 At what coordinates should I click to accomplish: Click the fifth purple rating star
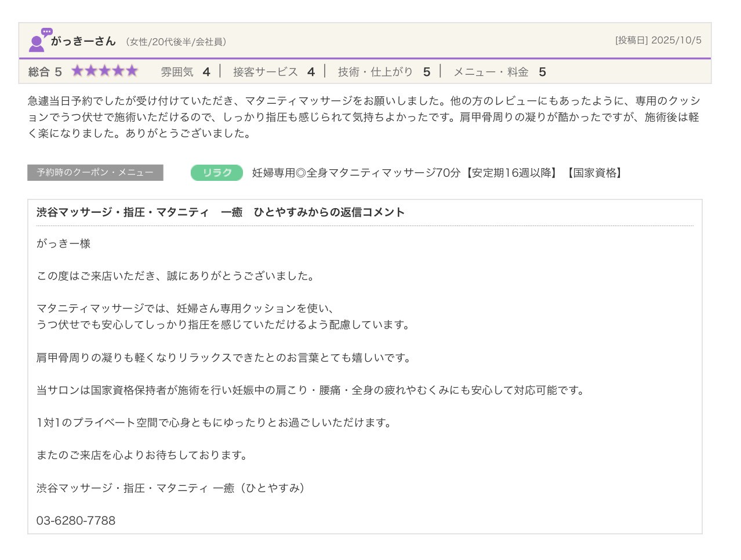click(x=132, y=71)
